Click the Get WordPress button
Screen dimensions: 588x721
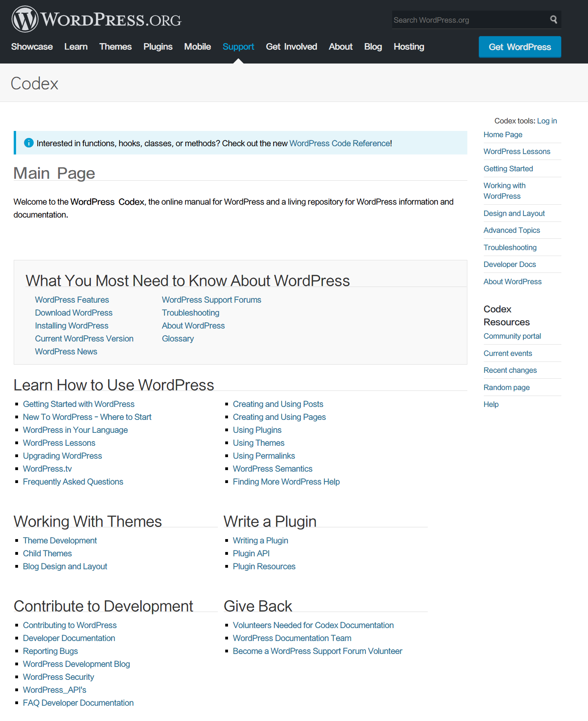pyautogui.click(x=520, y=47)
